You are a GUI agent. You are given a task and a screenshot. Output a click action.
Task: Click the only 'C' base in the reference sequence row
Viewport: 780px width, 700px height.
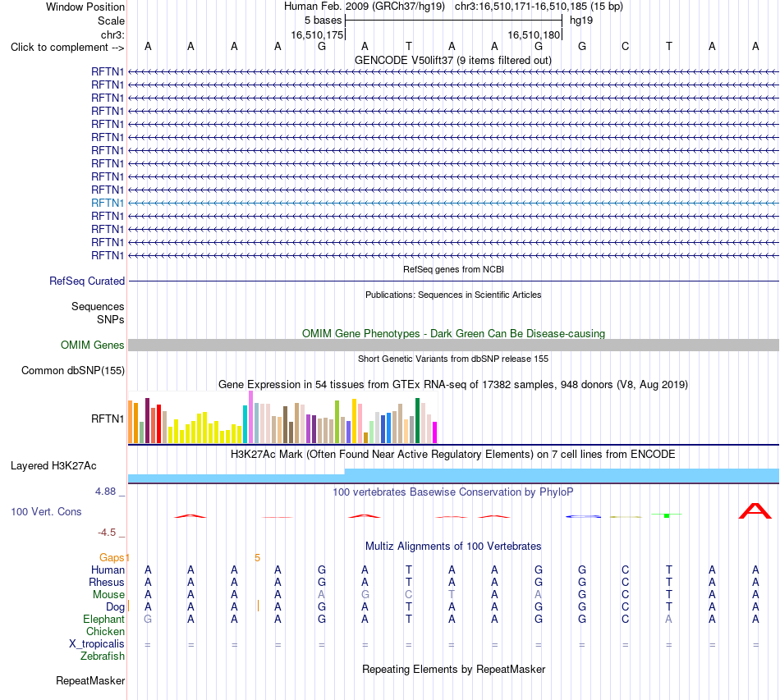click(626, 47)
